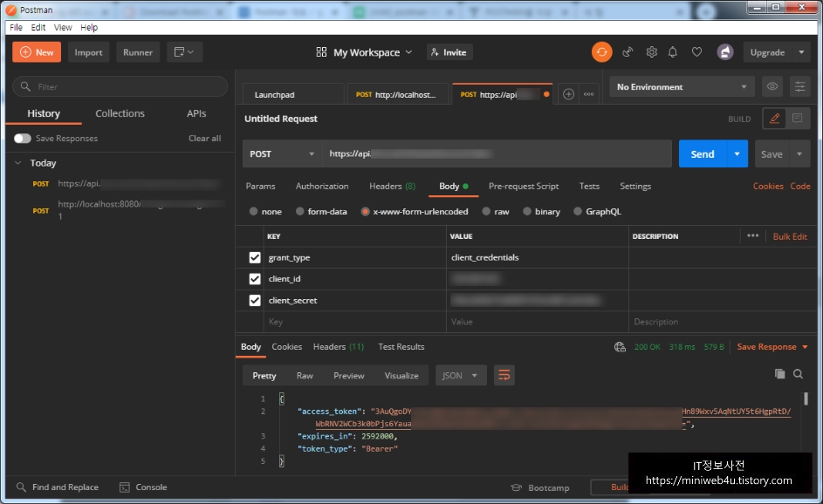Click the heart icon in header

(696, 52)
